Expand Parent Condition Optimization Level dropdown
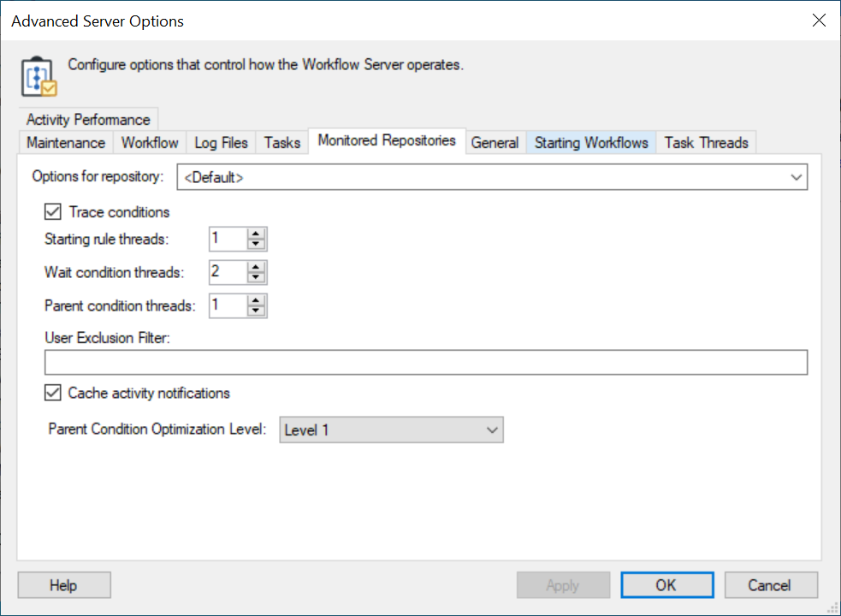 392,430
